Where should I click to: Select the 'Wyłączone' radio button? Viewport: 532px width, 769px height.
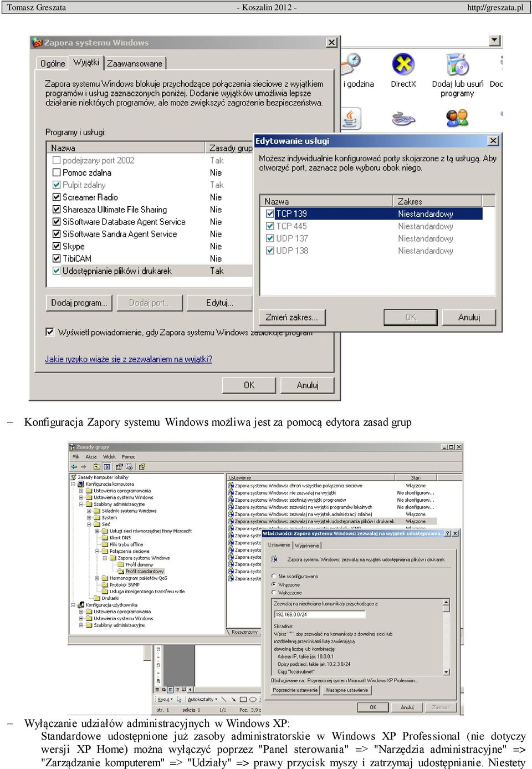pos(274,593)
